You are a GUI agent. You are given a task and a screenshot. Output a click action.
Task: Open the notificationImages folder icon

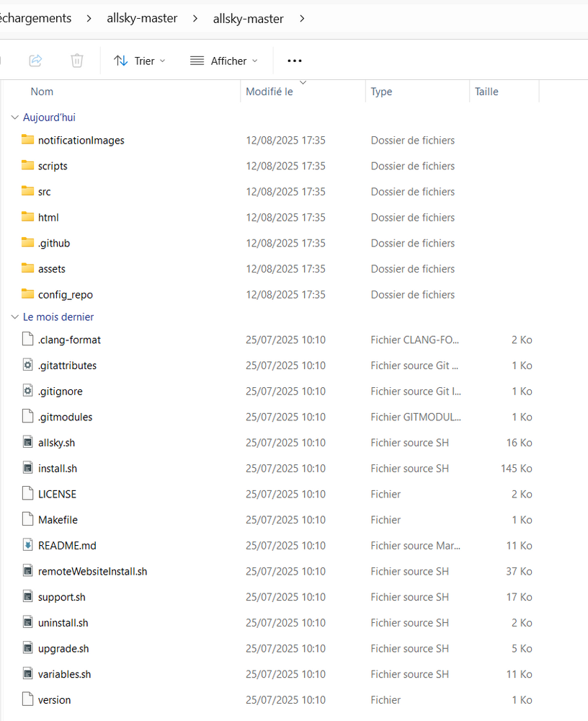tap(26, 140)
